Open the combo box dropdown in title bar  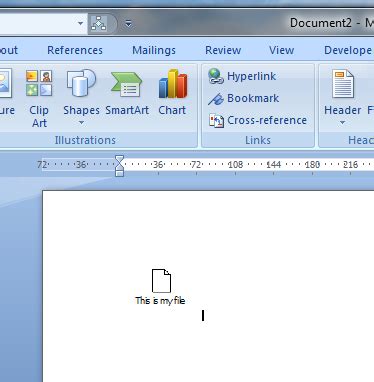[81, 24]
